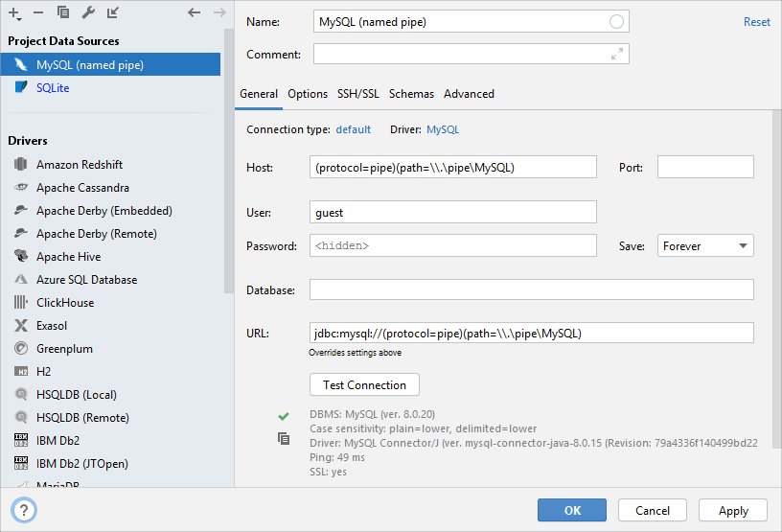Switch to the SSH/SSL tab
This screenshot has height=532, width=782.
pyautogui.click(x=357, y=94)
